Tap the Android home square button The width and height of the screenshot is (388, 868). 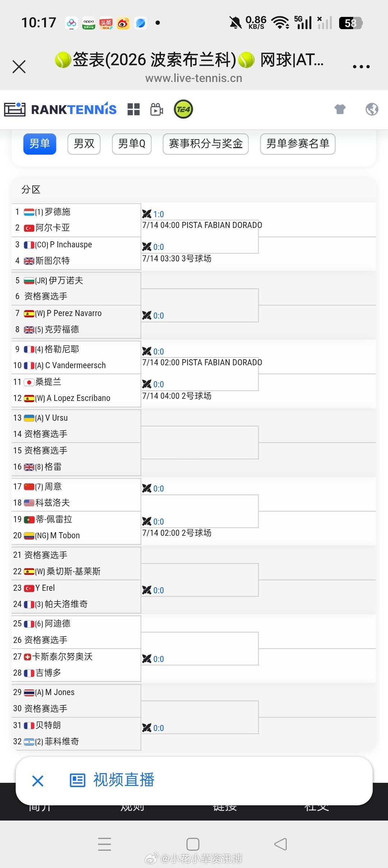click(193, 844)
